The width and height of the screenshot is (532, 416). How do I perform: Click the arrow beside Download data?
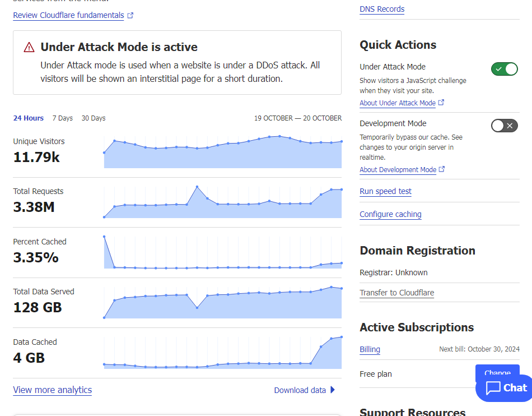click(x=333, y=390)
